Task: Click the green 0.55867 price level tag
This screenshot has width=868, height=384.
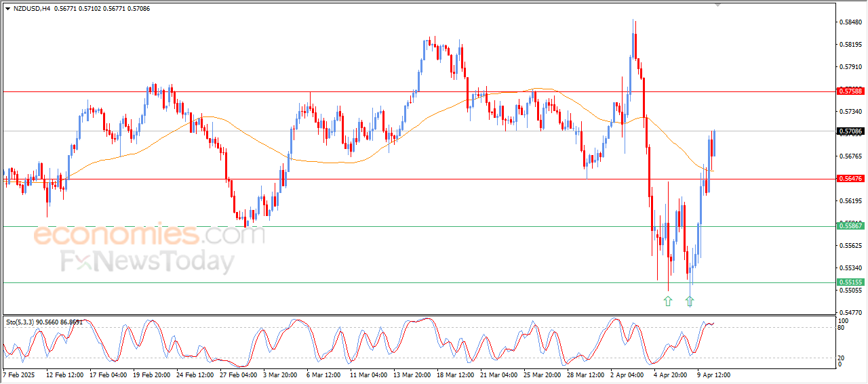Action: pyautogui.click(x=850, y=226)
